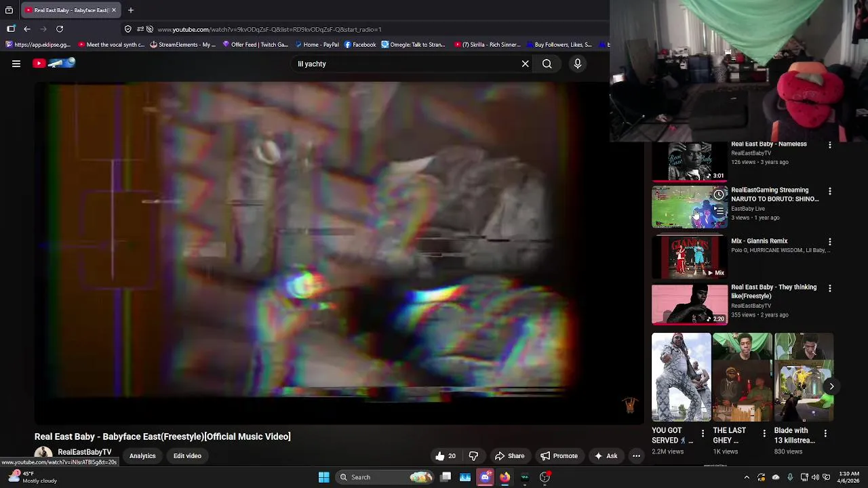This screenshot has width=868, height=488.
Task: Open the app.eklipse.gg bookmark
Action: point(38,45)
